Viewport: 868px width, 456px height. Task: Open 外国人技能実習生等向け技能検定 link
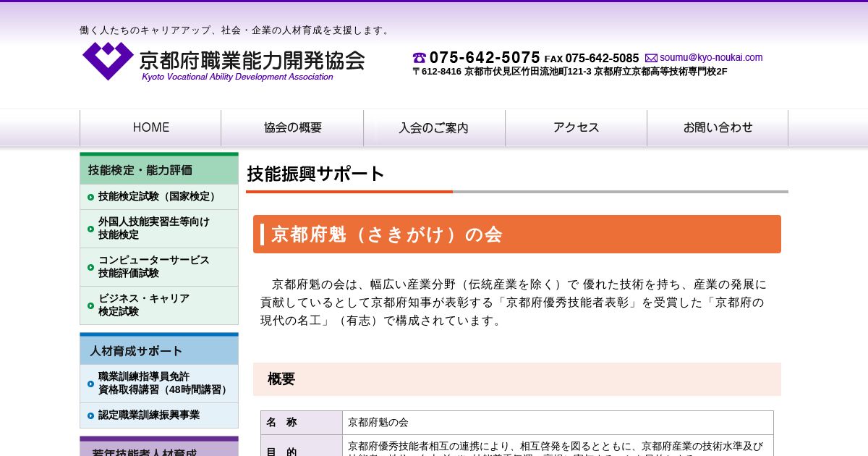(x=159, y=229)
